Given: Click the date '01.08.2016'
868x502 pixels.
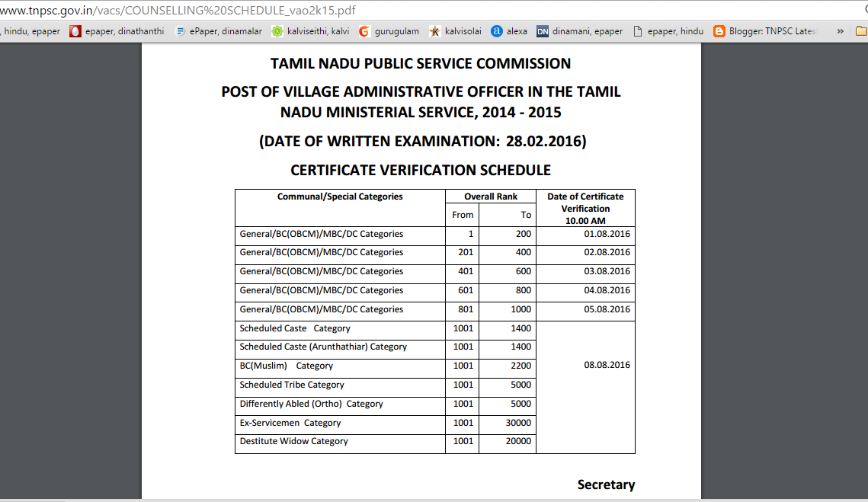Looking at the screenshot, I should pyautogui.click(x=607, y=234).
